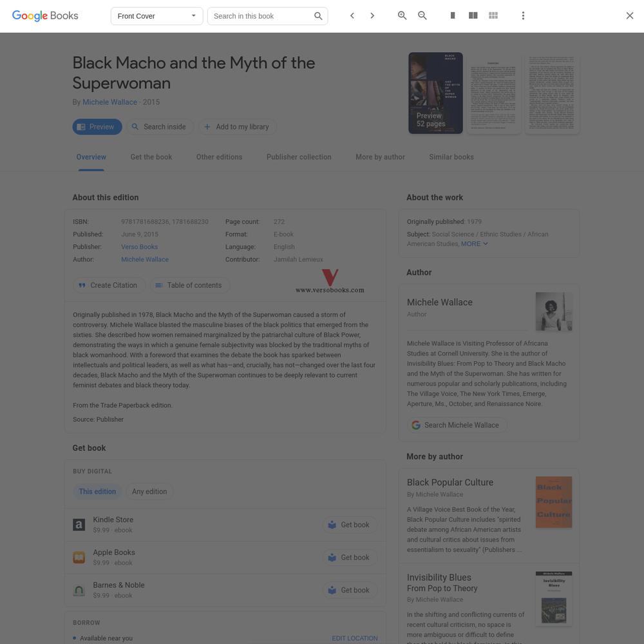Open the three-dot more options menu
The height and width of the screenshot is (644, 644).
click(523, 15)
